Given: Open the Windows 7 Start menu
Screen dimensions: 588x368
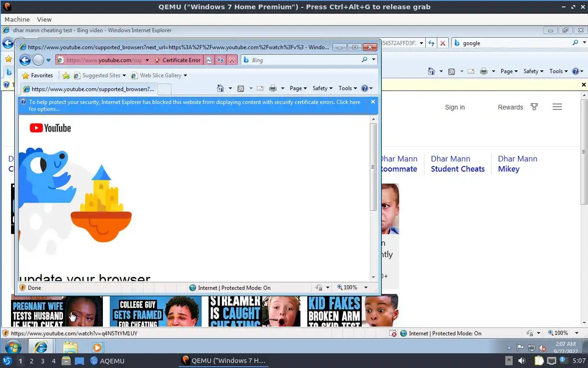Looking at the screenshot, I should click(x=12, y=347).
